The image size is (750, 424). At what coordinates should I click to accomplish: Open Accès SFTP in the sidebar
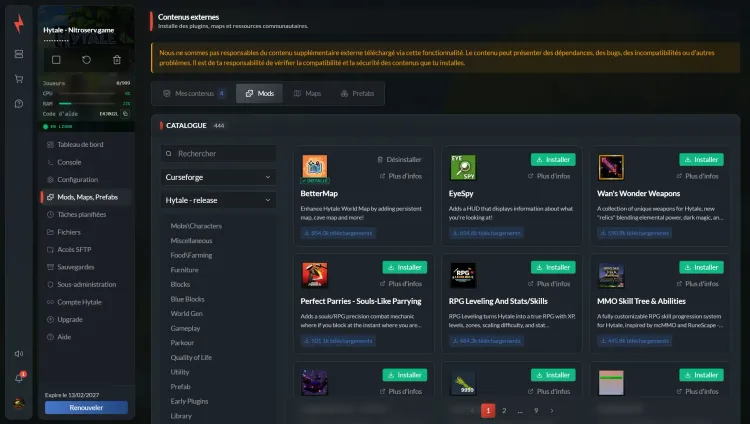(x=86, y=249)
